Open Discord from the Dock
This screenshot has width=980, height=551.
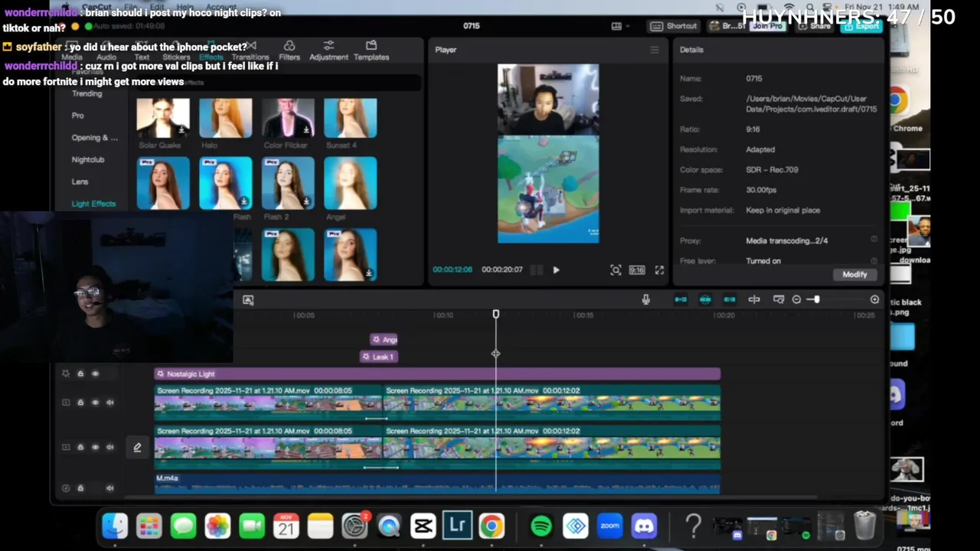(645, 526)
